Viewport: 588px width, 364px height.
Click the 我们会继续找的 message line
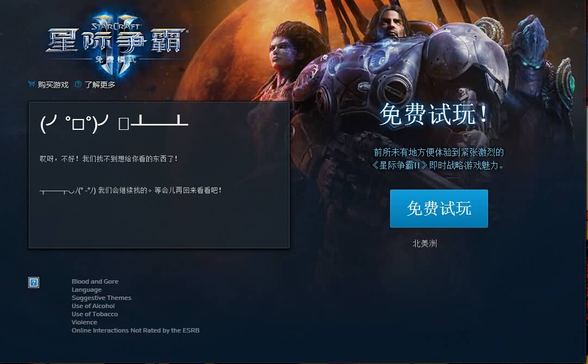click(130, 191)
